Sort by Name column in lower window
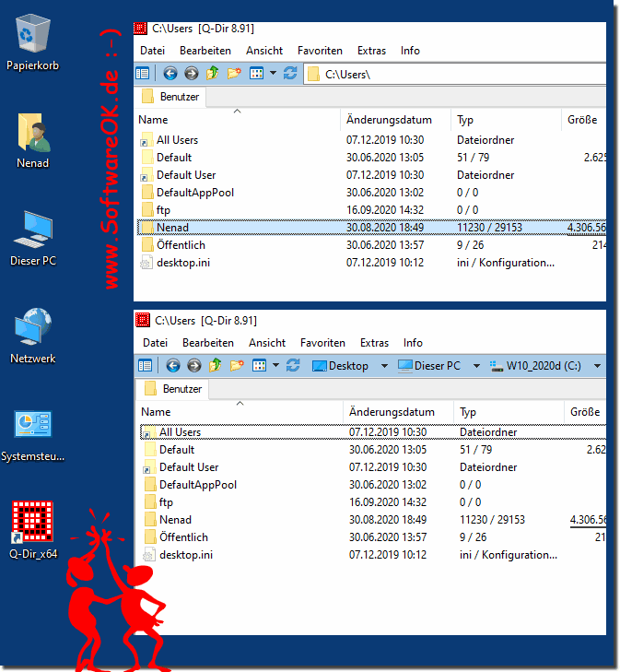The width and height of the screenshot is (620, 672). click(240, 412)
